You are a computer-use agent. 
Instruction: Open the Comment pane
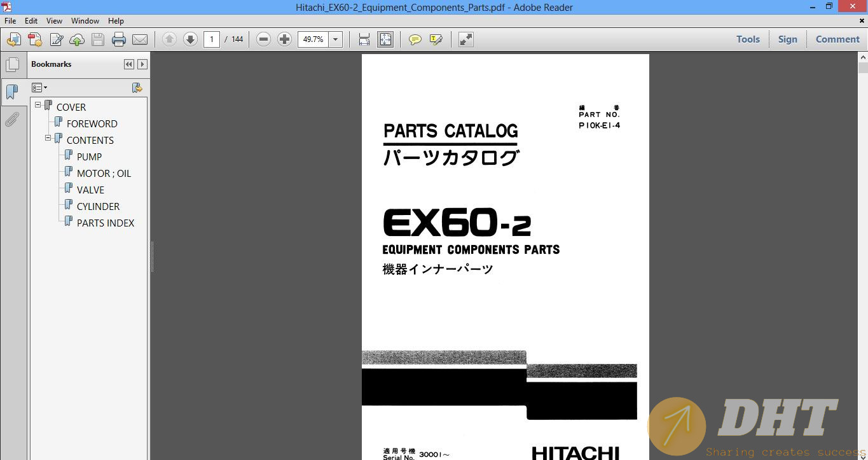(x=837, y=39)
